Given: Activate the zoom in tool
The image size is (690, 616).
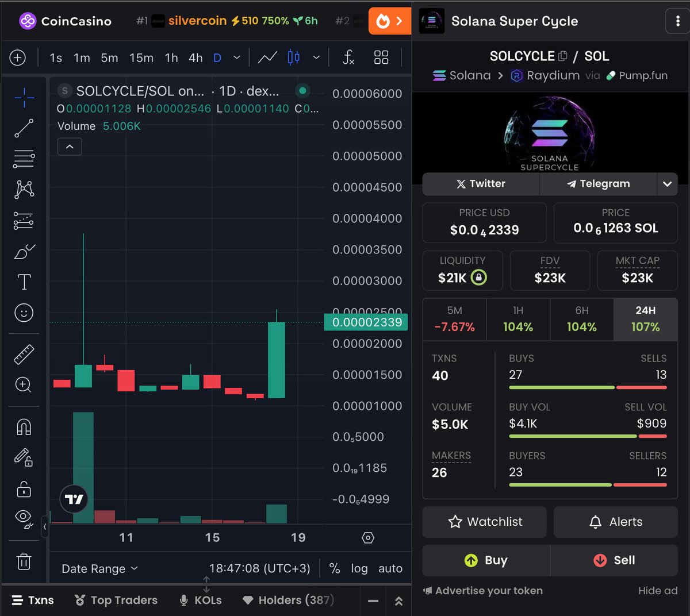Looking at the screenshot, I should (x=24, y=384).
